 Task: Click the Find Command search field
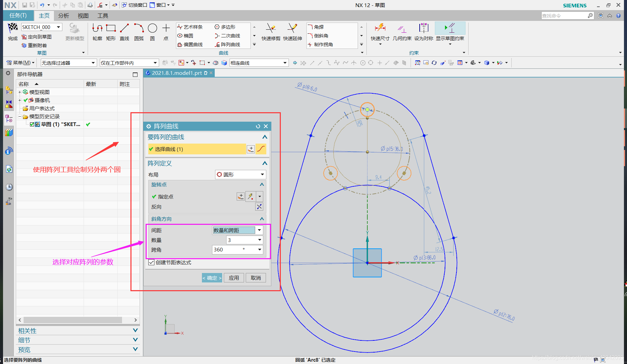(x=565, y=16)
